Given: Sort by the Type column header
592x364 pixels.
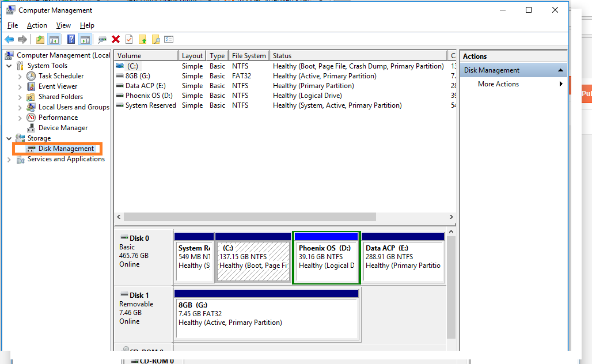Looking at the screenshot, I should 217,55.
